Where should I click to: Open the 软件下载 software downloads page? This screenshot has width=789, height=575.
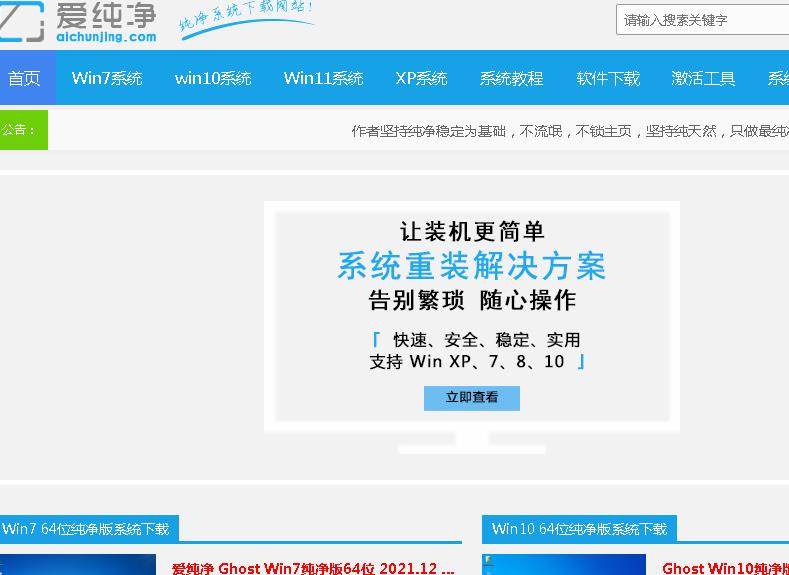608,78
